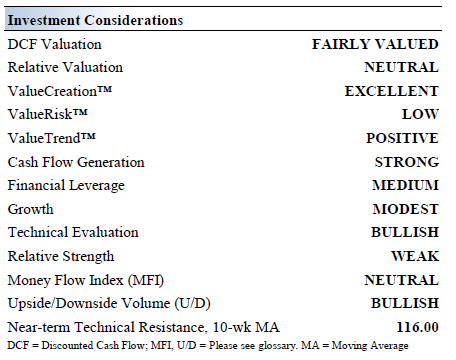Click the glossary footnote text

click(x=208, y=345)
